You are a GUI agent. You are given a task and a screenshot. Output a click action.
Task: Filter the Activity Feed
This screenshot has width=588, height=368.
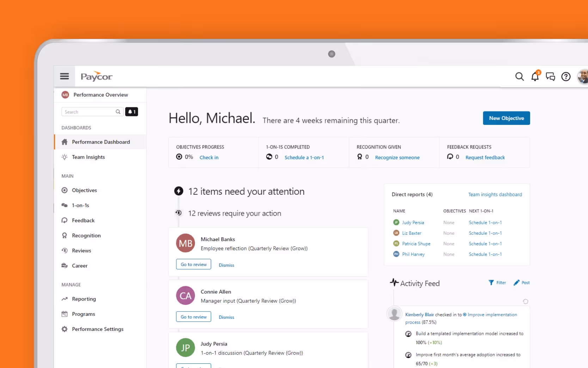coord(497,283)
